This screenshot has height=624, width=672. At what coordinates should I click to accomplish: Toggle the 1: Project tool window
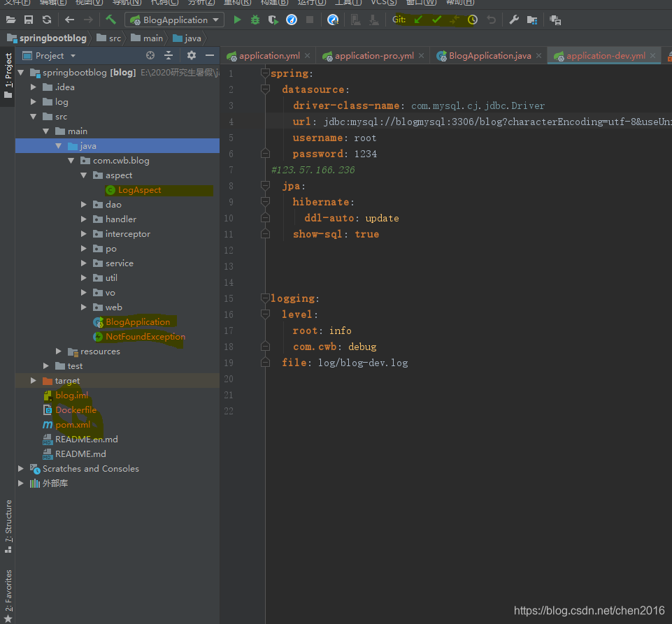pyautogui.click(x=8, y=75)
